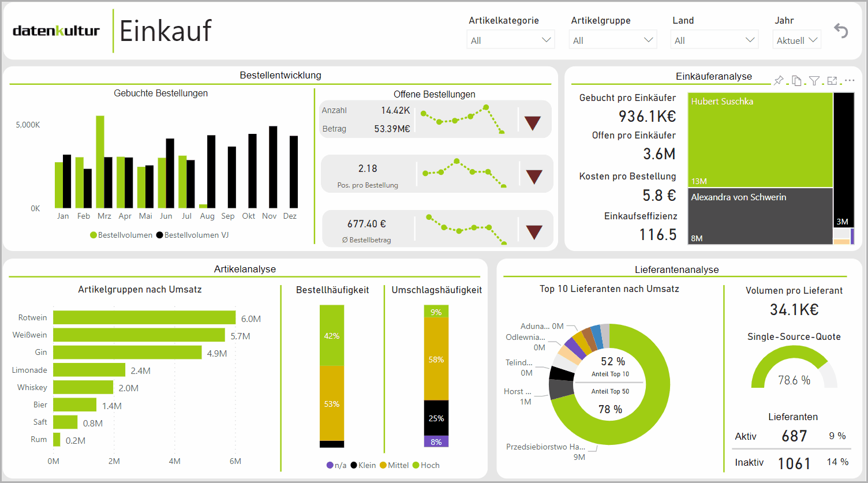The width and height of the screenshot is (868, 483).
Task: Click the Bestellentwicklung section title
Action: tap(280, 76)
